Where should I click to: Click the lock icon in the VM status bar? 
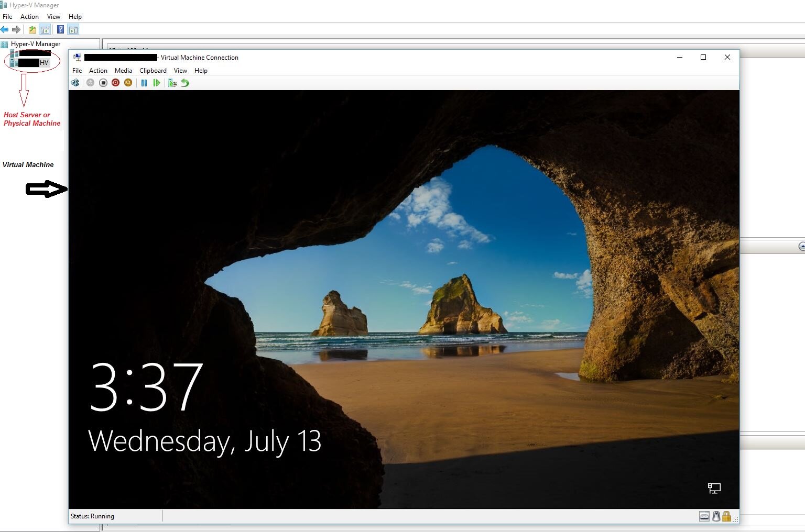(x=726, y=516)
